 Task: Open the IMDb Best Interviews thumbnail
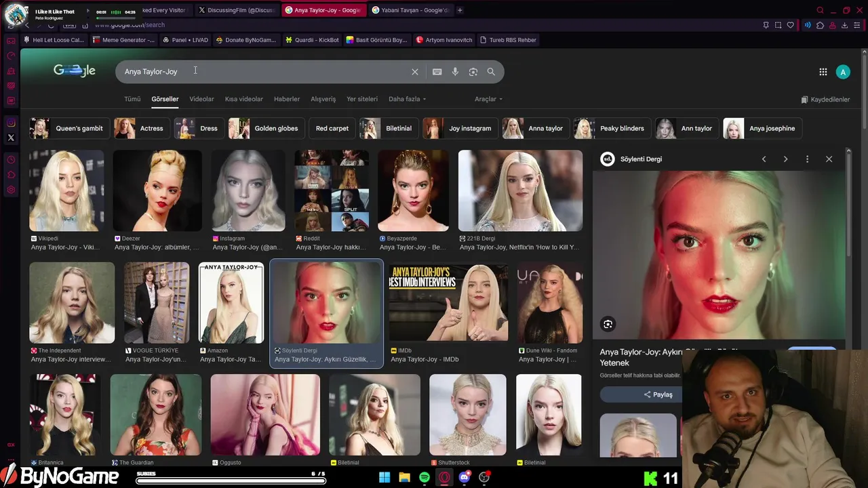448,303
